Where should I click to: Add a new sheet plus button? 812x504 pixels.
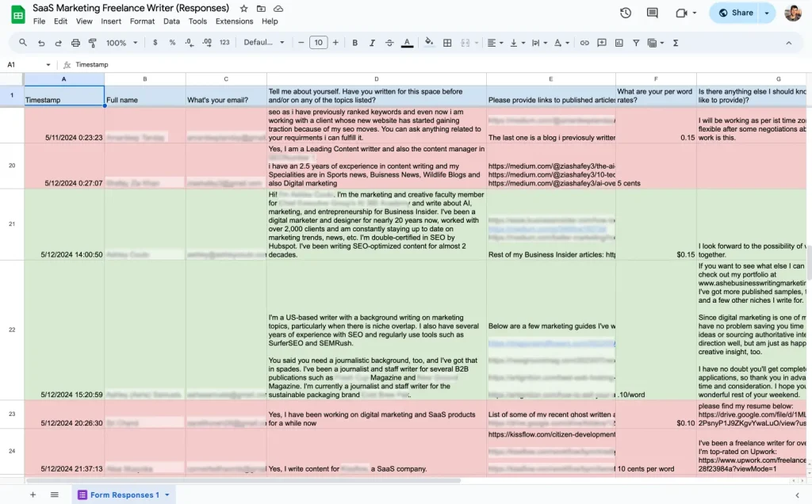[33, 494]
